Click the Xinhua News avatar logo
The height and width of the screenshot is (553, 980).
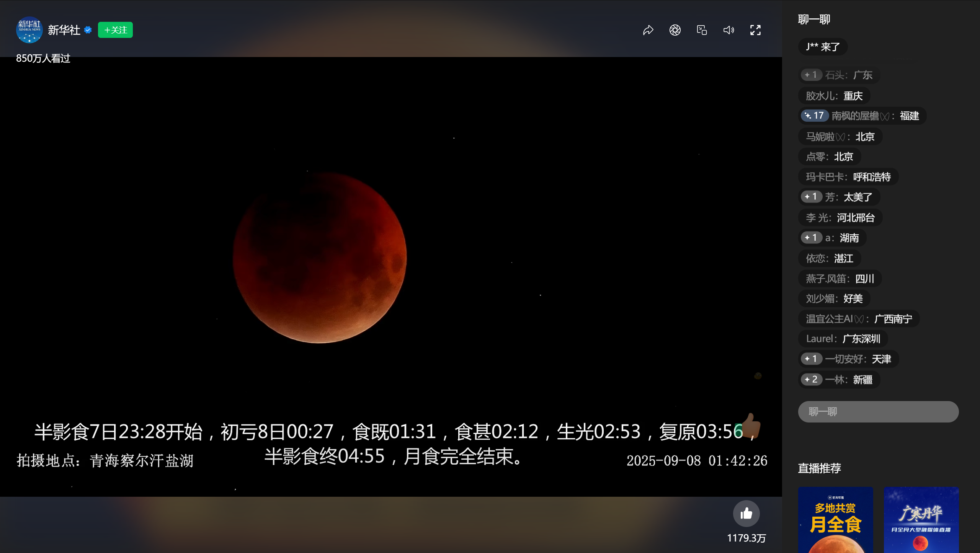point(29,30)
